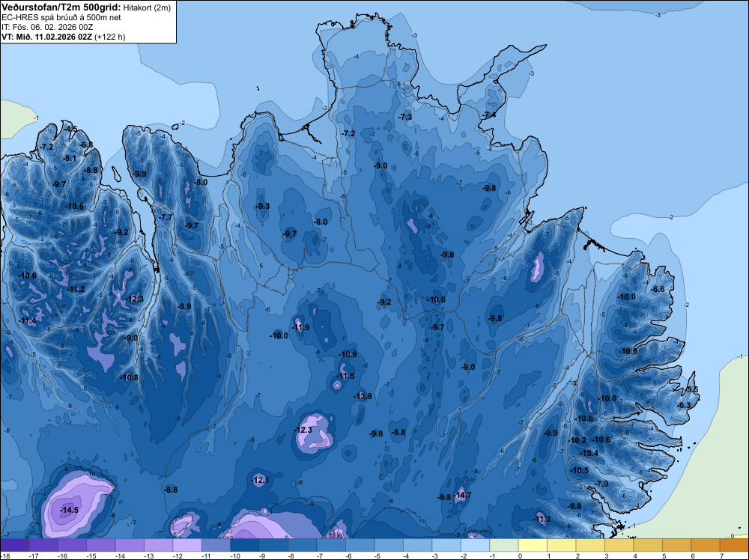Click the temperature value '-12.1'
749x560 pixels.
[x=261, y=481]
